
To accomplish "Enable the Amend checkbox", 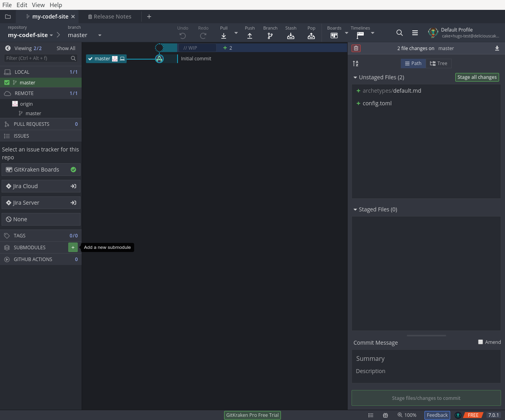I will tap(481, 342).
